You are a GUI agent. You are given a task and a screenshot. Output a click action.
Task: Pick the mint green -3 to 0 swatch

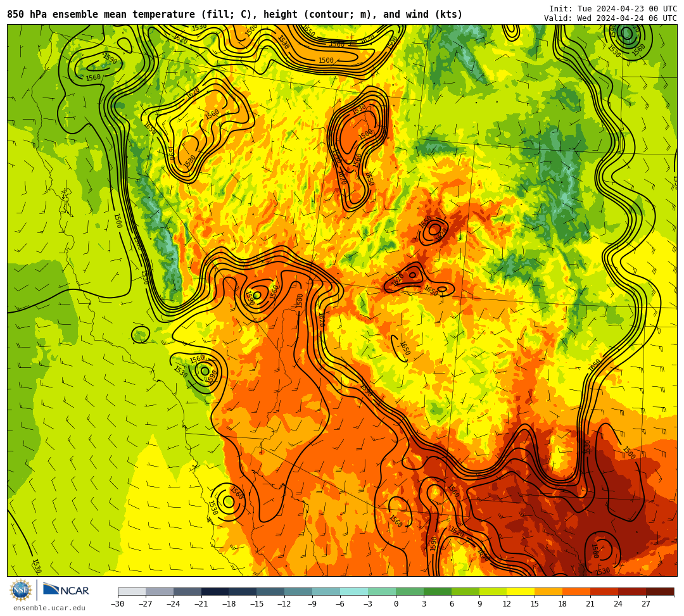click(382, 591)
